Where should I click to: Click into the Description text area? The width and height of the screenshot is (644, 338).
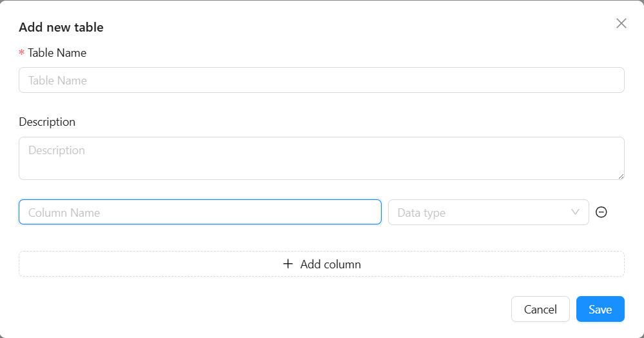point(322,158)
